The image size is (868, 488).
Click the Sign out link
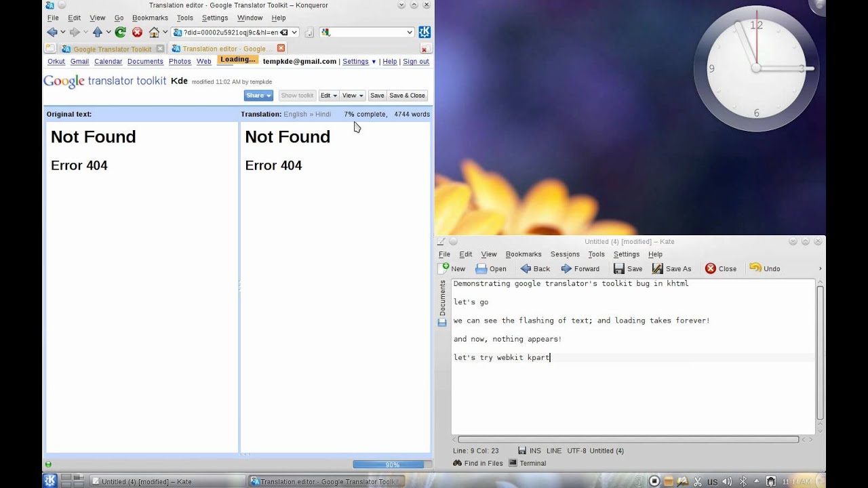pos(416,62)
